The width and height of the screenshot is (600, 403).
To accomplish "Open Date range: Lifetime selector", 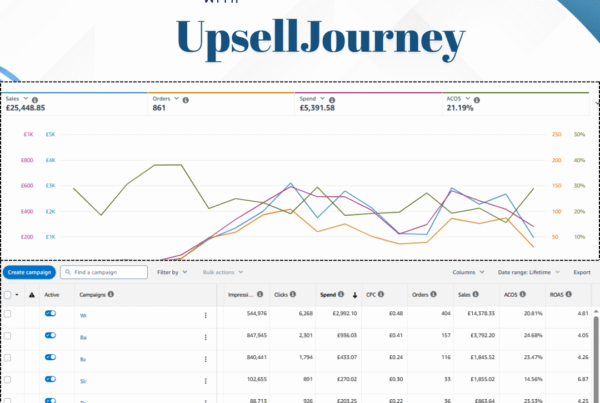I will [x=528, y=272].
